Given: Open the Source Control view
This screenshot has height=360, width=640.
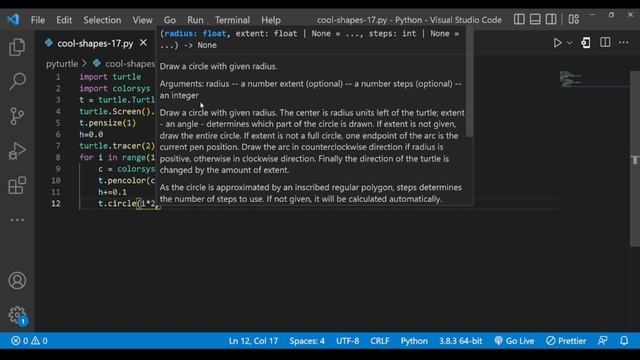Looking at the screenshot, I should click(x=17, y=116).
